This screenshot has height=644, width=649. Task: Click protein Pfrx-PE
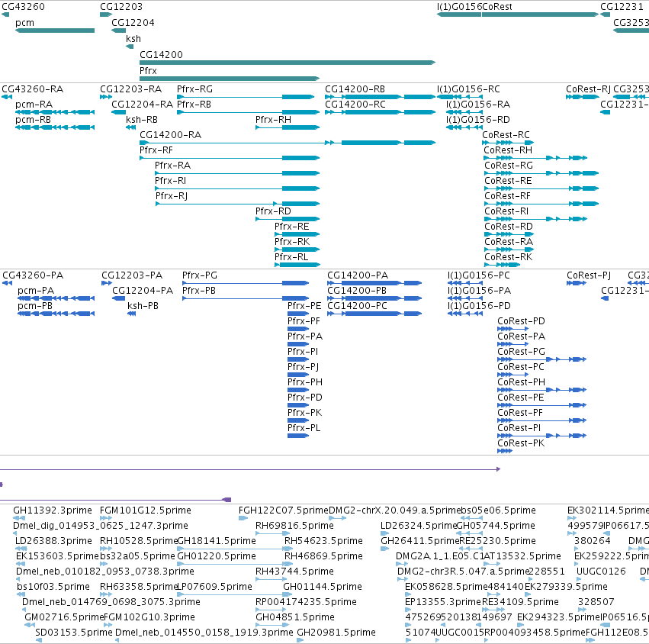(298, 314)
